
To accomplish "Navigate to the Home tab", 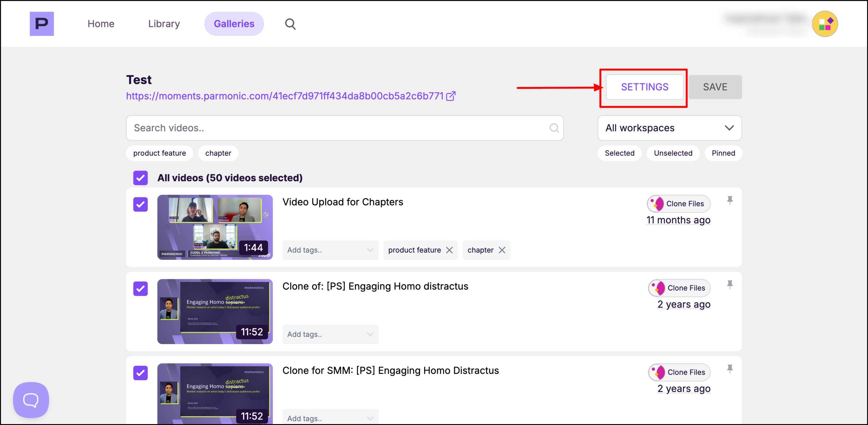I will tap(101, 24).
